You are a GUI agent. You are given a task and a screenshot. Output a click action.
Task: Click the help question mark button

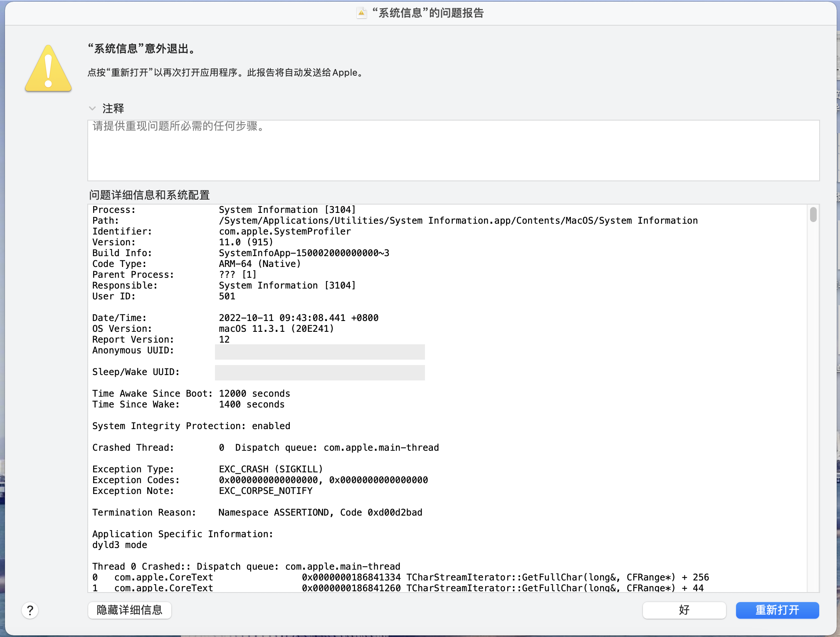pyautogui.click(x=30, y=610)
